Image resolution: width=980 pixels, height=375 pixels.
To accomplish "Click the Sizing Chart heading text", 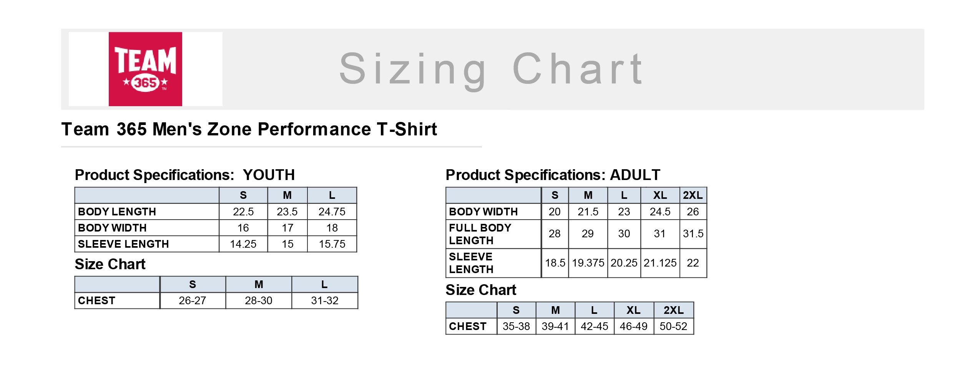I will pos(491,70).
